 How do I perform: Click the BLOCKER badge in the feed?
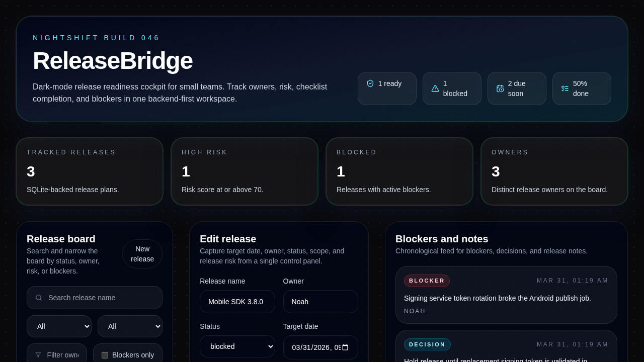coord(427,281)
